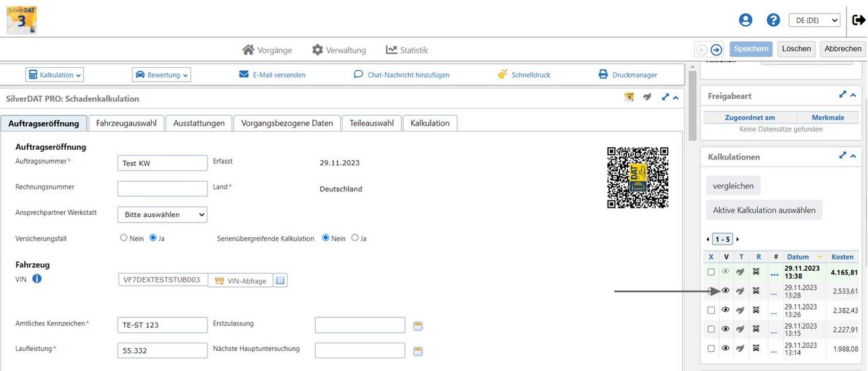This screenshot has width=868, height=371.
Task: Open the Kalkulation dropdown menu
Action: (54, 75)
